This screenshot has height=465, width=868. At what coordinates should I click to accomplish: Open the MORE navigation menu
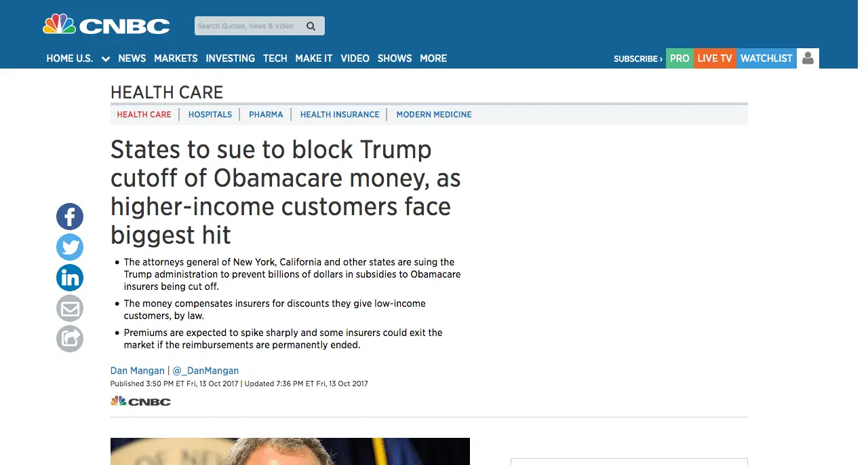(x=433, y=58)
